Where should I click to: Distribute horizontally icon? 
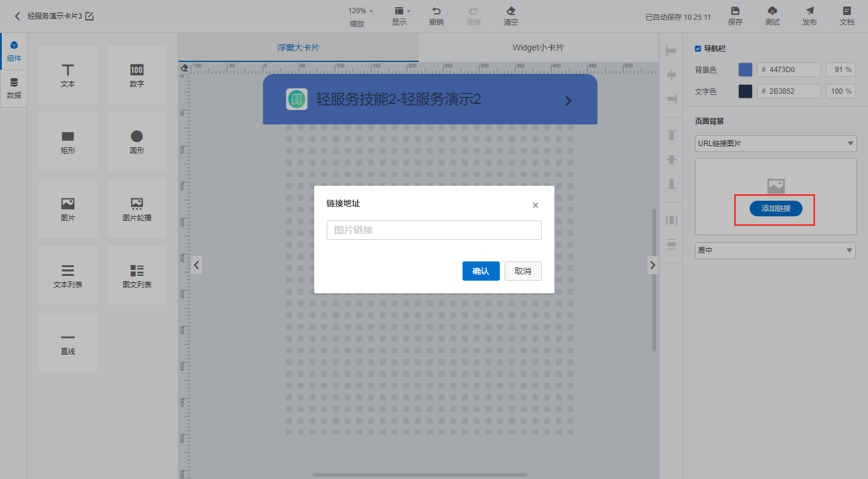672,221
